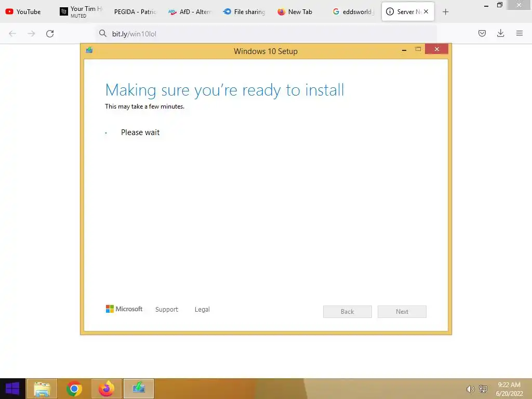Reload the current page

coord(50,34)
